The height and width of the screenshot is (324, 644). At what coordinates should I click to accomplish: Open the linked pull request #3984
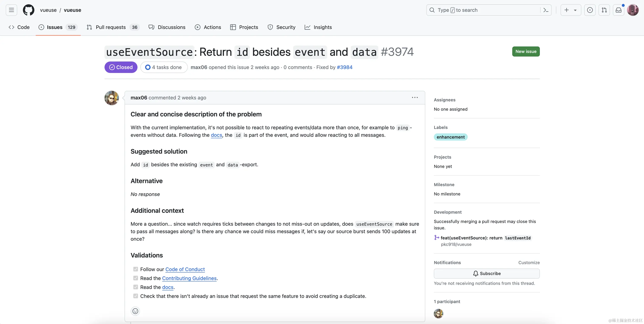pyautogui.click(x=345, y=67)
